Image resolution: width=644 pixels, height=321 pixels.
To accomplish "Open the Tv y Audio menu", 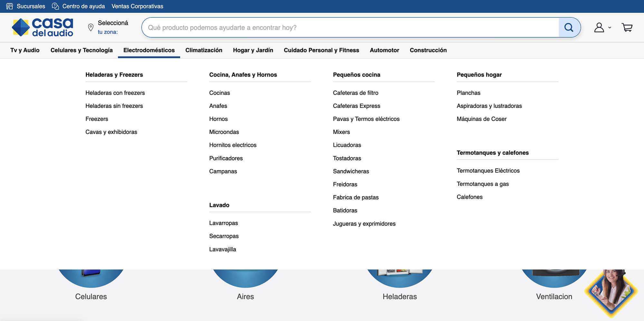I will tap(25, 50).
